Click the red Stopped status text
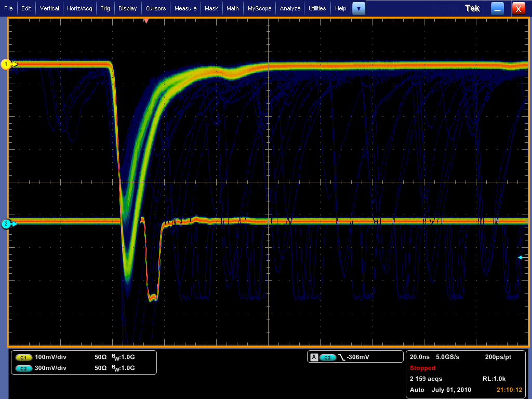 [x=422, y=368]
